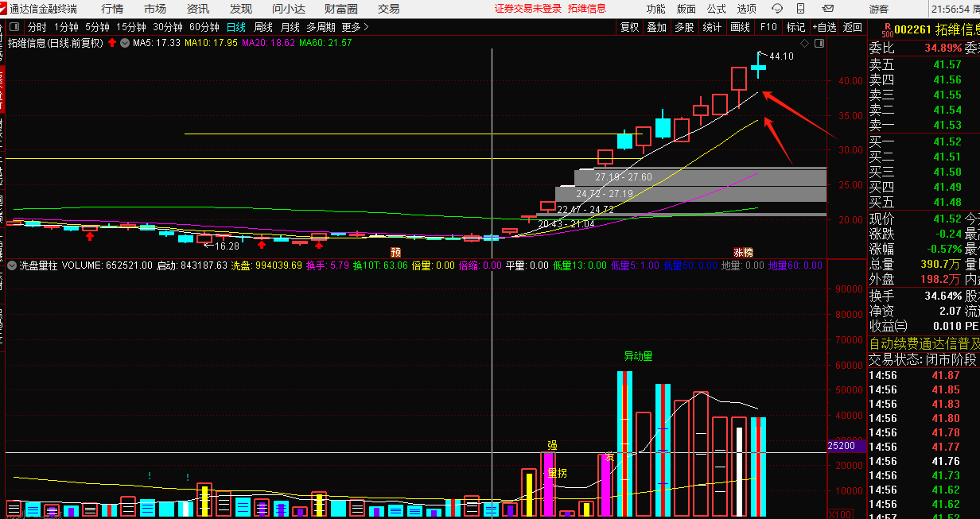Click the 标记 toolbar button
This screenshot has height=519, width=980.
pyautogui.click(x=795, y=27)
